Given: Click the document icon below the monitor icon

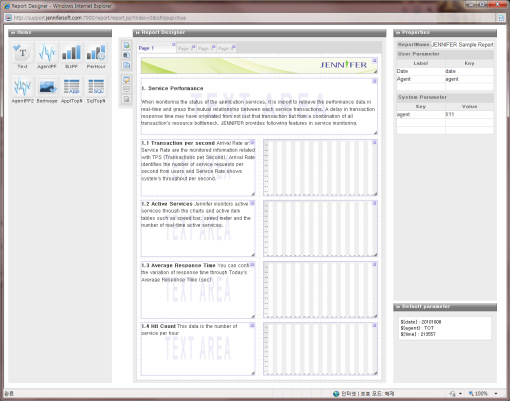Looking at the screenshot, I should [x=127, y=99].
